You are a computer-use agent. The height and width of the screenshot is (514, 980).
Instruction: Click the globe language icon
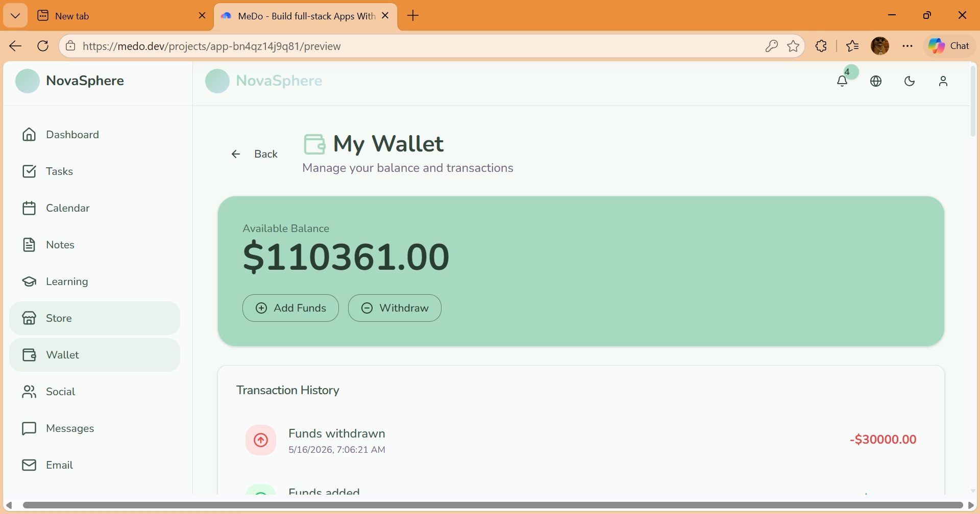tap(876, 81)
